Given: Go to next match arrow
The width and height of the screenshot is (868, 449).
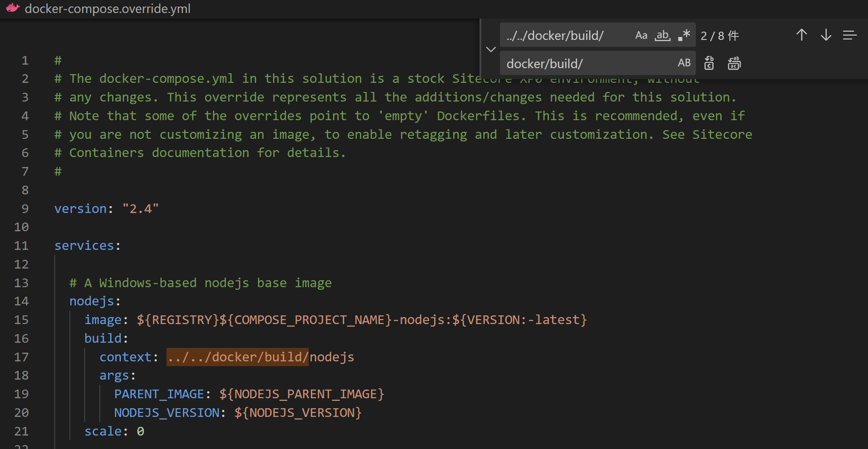Looking at the screenshot, I should click(x=826, y=35).
